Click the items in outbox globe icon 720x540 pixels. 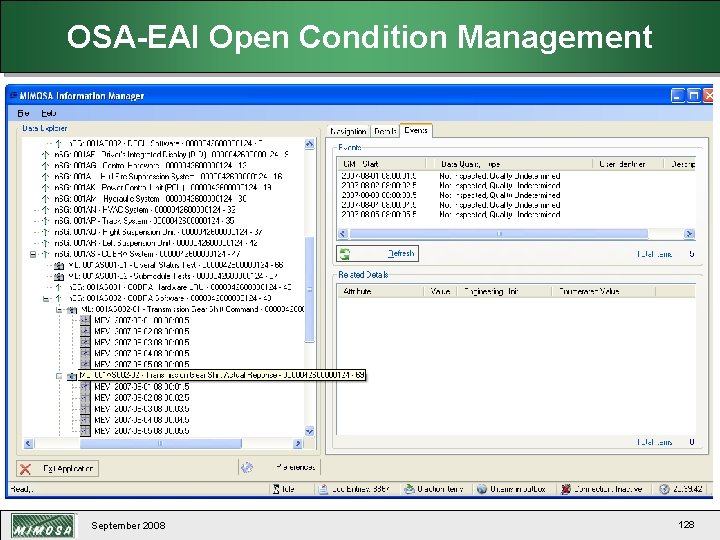[482, 489]
